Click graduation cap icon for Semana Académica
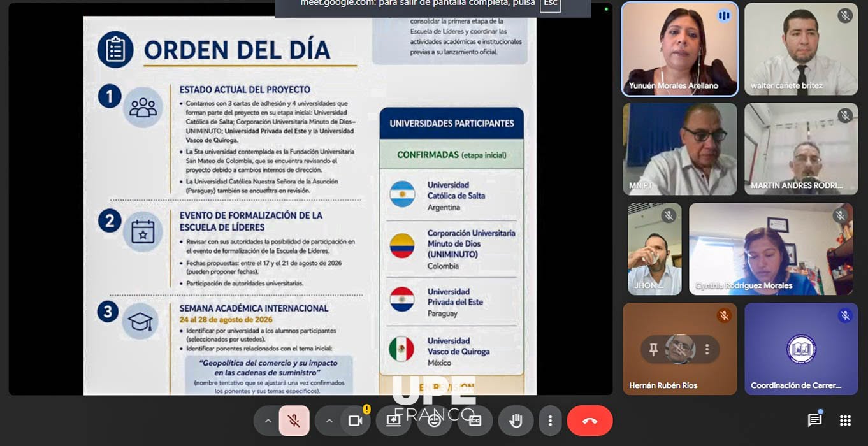 [x=140, y=321]
